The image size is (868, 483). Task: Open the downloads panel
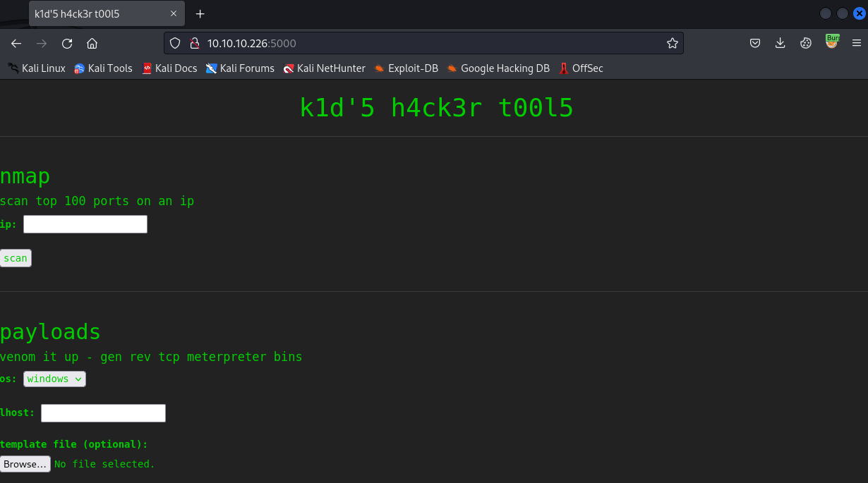tap(780, 43)
